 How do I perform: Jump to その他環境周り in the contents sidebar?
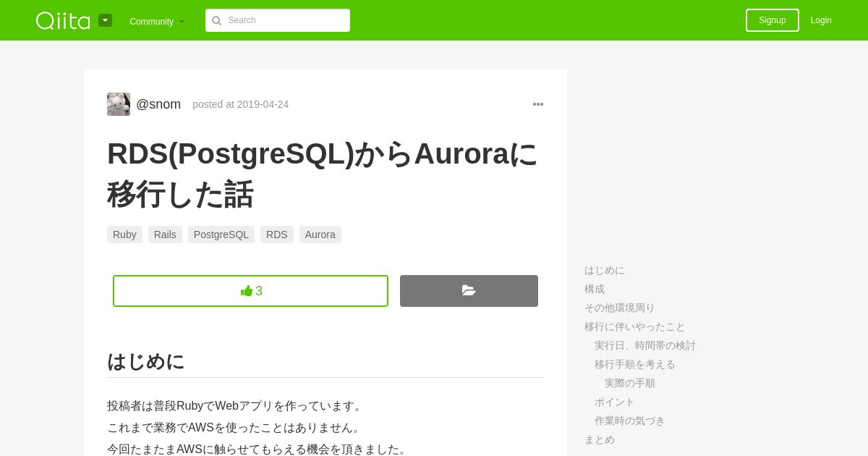(x=620, y=308)
